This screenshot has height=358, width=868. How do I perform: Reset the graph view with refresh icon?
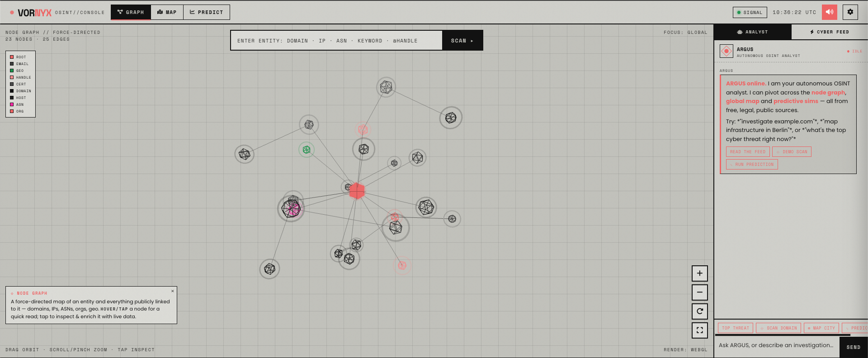[700, 311]
